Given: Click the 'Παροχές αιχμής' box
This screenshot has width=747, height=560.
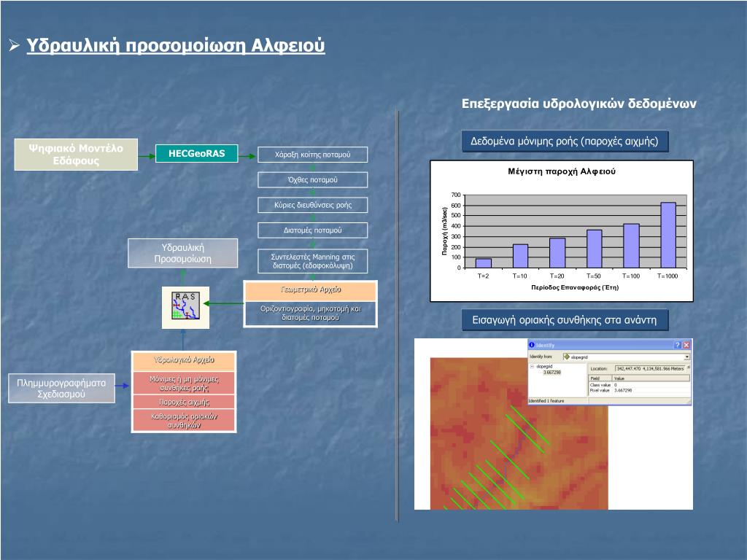Looking at the screenshot, I should point(184,402).
